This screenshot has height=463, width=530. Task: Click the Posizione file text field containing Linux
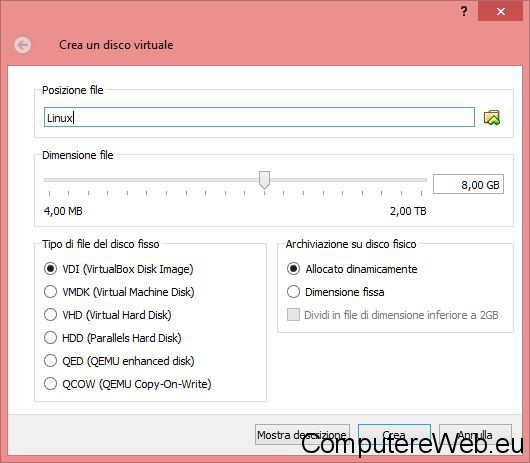[259, 117]
